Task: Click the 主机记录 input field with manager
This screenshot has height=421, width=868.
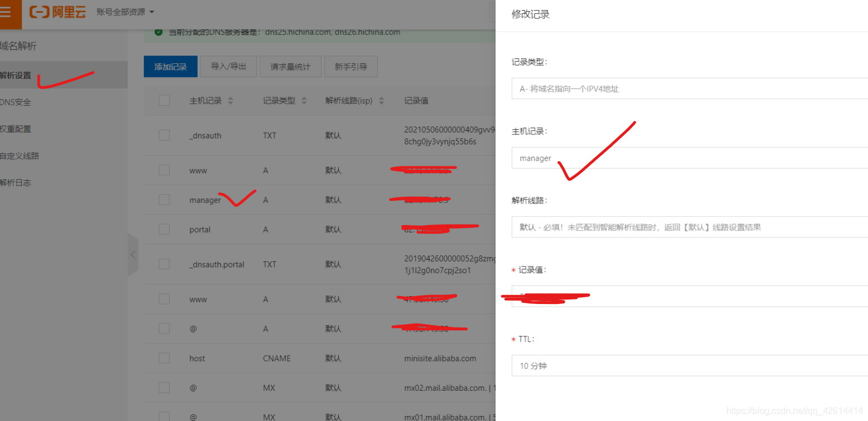Action: [689, 158]
